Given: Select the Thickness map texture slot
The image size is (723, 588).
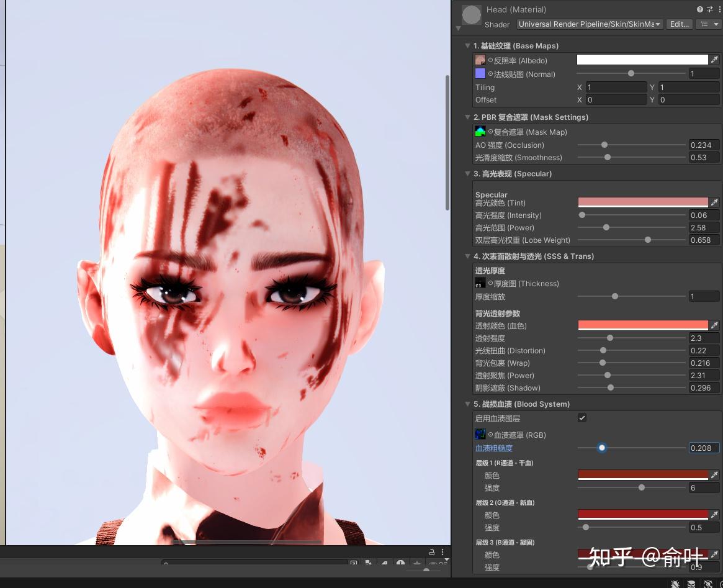Looking at the screenshot, I should point(480,283).
